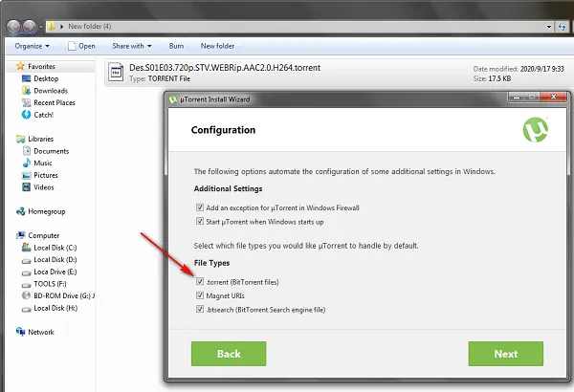
Task: Click the folder icon in address bar
Action: (x=52, y=27)
